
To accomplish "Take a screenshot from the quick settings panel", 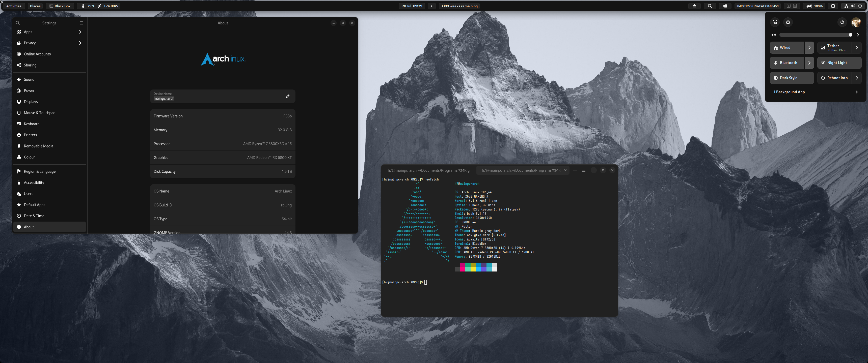I will tap(775, 22).
